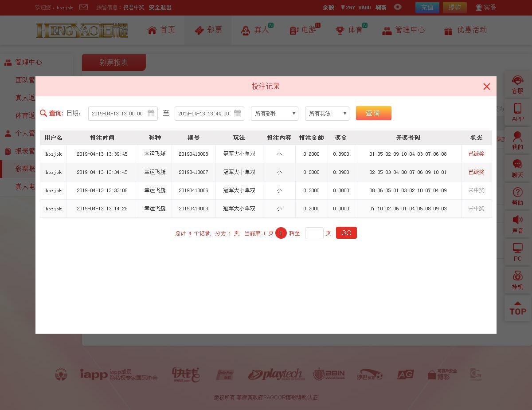Click the BBIN footer logo

point(329,375)
